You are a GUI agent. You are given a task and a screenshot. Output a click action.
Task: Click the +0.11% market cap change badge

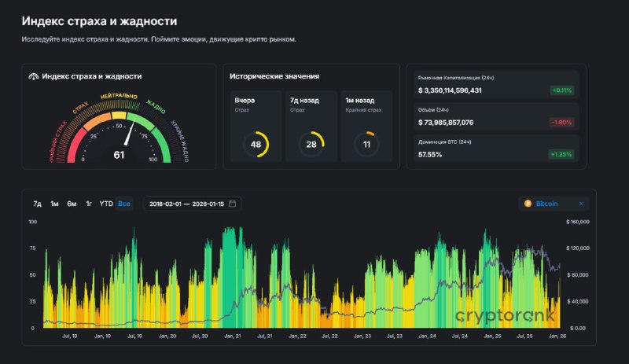coord(561,90)
